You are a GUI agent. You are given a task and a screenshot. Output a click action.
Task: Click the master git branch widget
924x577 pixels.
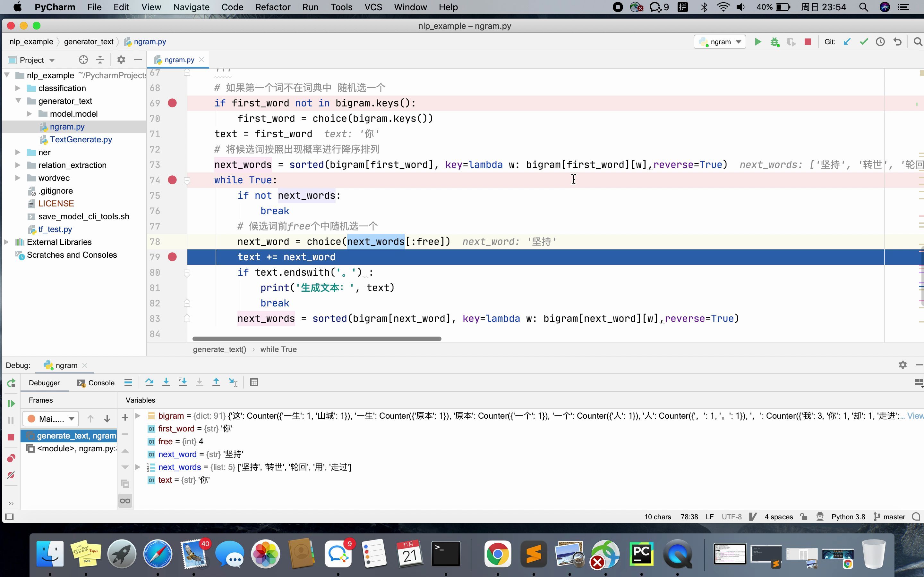[x=890, y=517]
